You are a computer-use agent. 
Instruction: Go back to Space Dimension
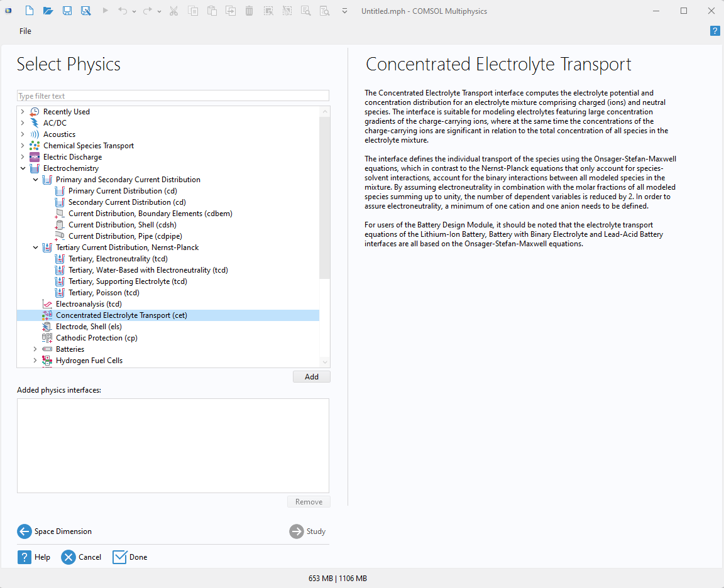[55, 531]
